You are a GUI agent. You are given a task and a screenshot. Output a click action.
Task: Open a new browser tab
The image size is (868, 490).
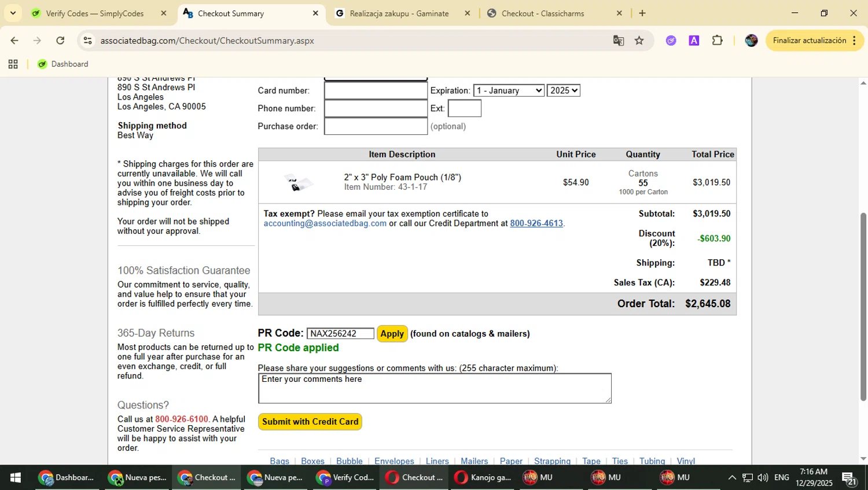click(x=642, y=13)
